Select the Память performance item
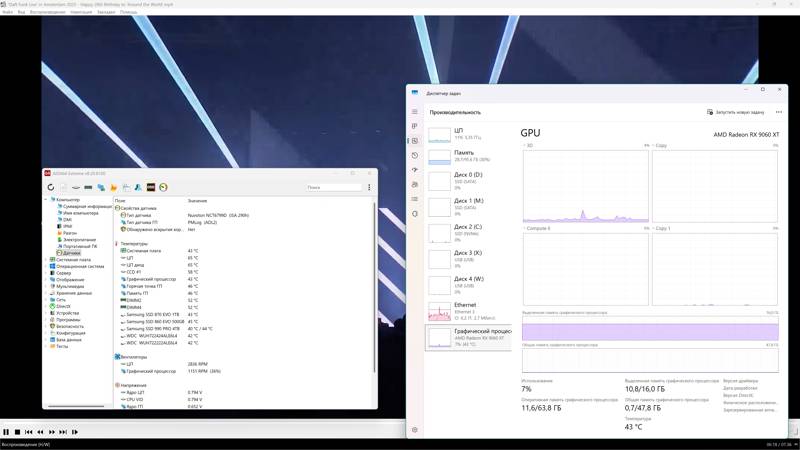The width and height of the screenshot is (800, 450). [x=468, y=156]
